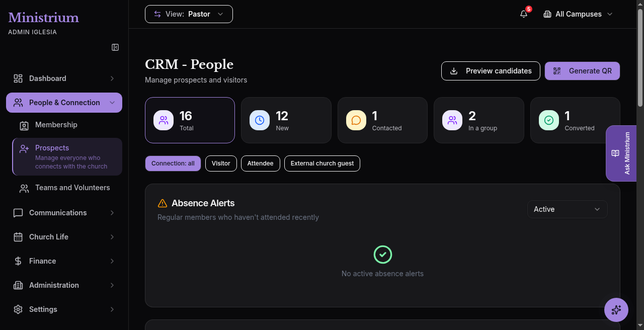
Task: Click the "ADMIN IGLESIA" label
Action: 32,32
